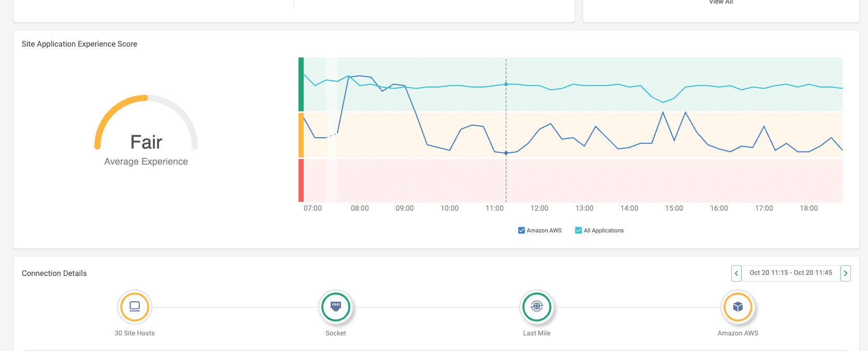The height and width of the screenshot is (351, 868).
Task: Click the 30 Site Hosts laptop icon
Action: (x=135, y=306)
